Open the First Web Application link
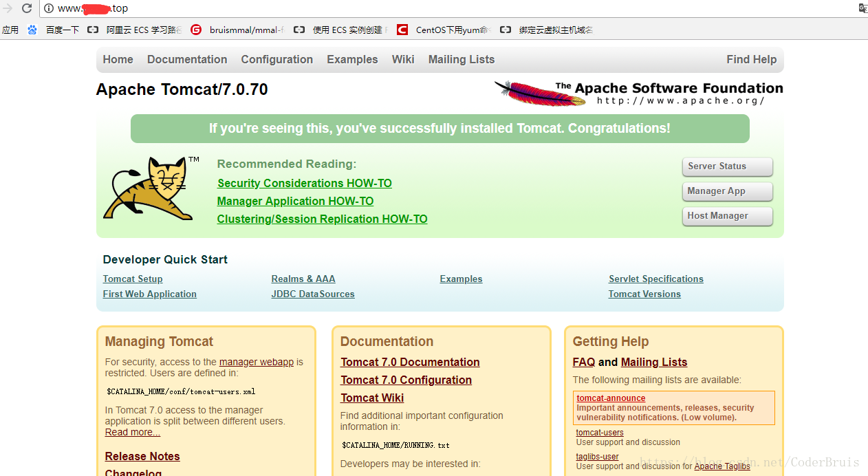 pos(150,294)
